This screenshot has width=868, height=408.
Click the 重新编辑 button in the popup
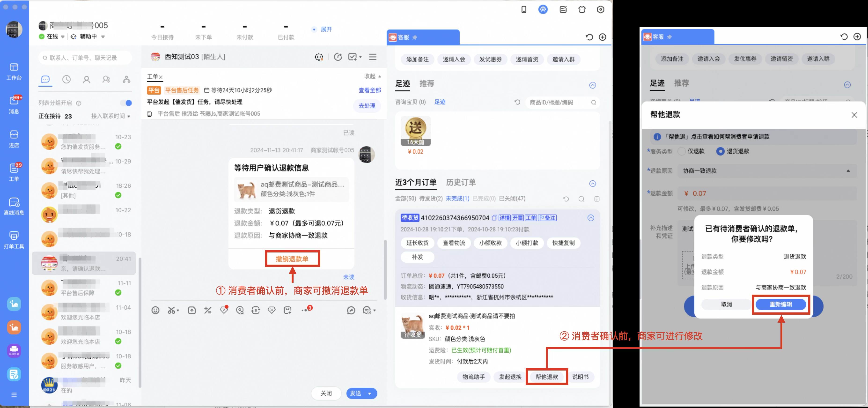(781, 304)
